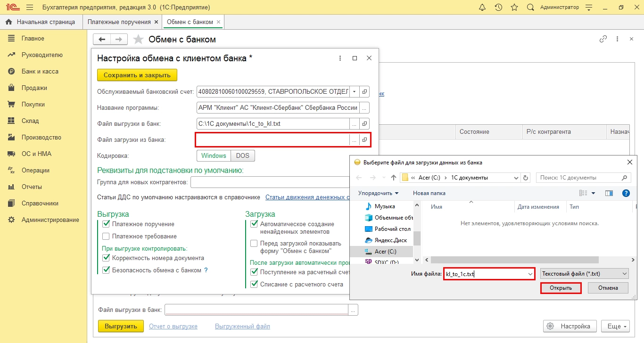
Task: Enable Перед загрузкой показывать форму checkbox
Action: [254, 244]
